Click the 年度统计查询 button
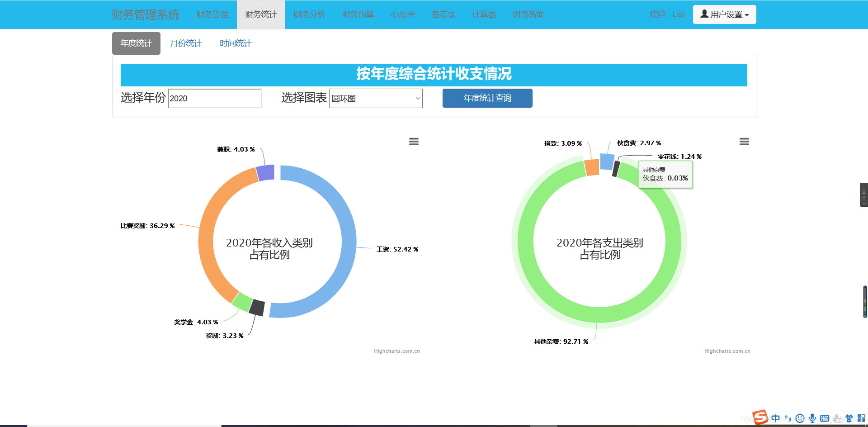Viewport: 868px width, 427px height. tap(487, 98)
